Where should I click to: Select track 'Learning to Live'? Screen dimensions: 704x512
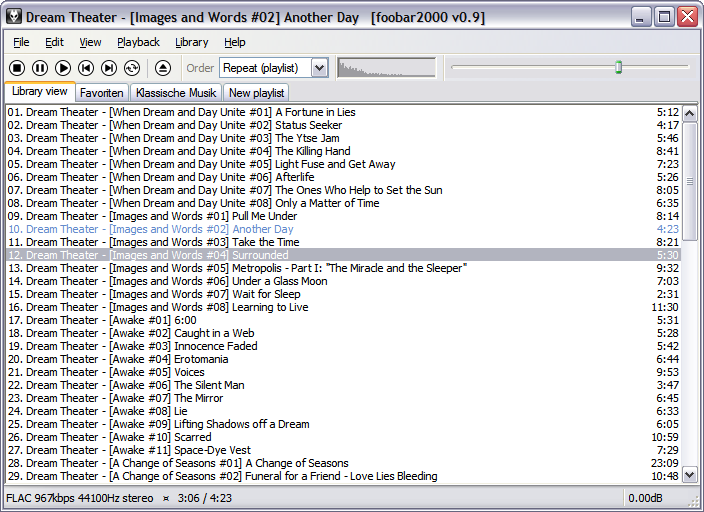pos(343,307)
